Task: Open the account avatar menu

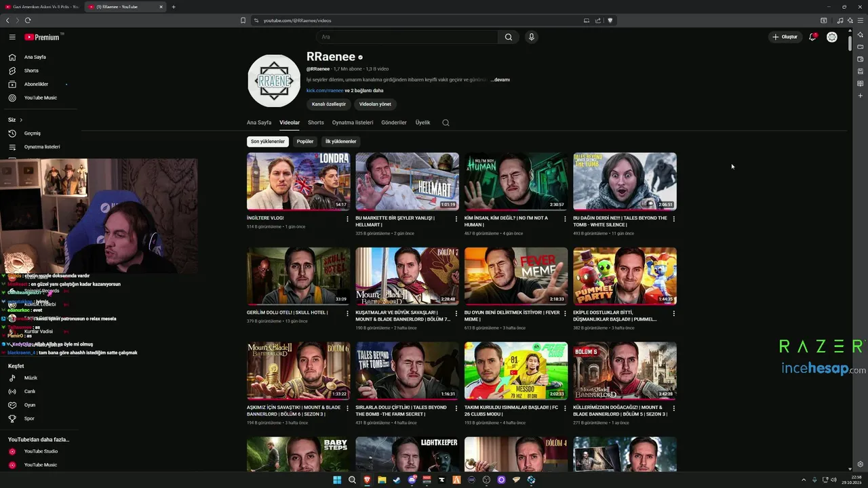Action: point(832,37)
